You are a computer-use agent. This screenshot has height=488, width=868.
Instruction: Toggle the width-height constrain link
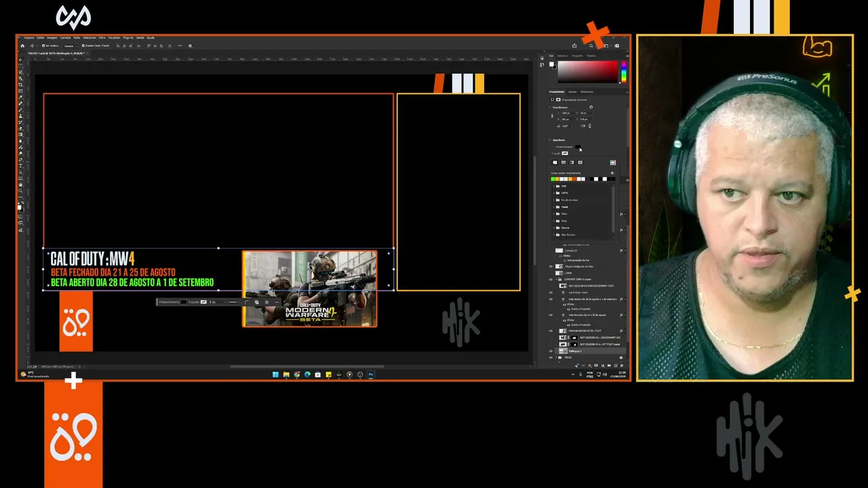(552, 116)
